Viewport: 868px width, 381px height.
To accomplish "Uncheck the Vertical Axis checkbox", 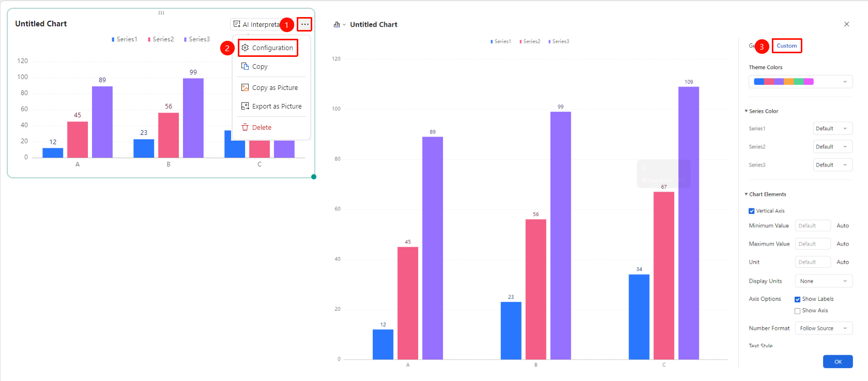I will pos(752,211).
